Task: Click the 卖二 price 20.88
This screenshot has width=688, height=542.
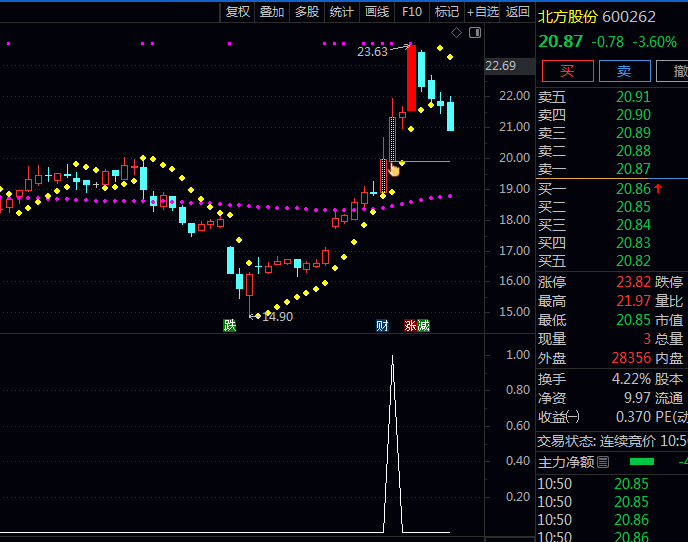Action: pyautogui.click(x=633, y=151)
